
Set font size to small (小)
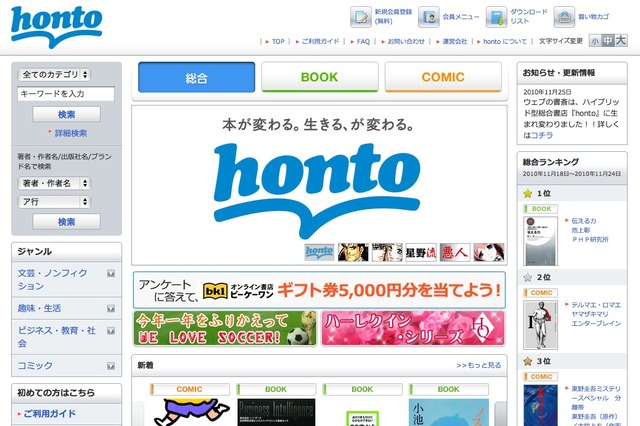[595, 41]
